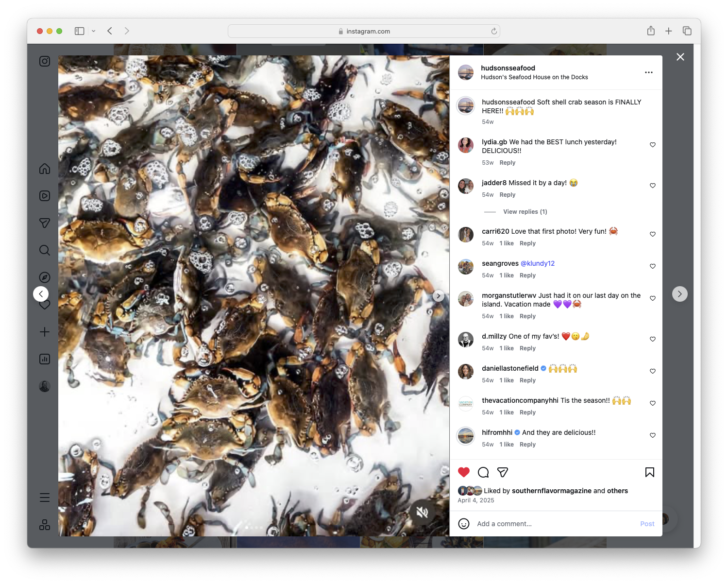Expand replies under jadder8's comment
The height and width of the screenshot is (584, 728).
pyautogui.click(x=525, y=211)
